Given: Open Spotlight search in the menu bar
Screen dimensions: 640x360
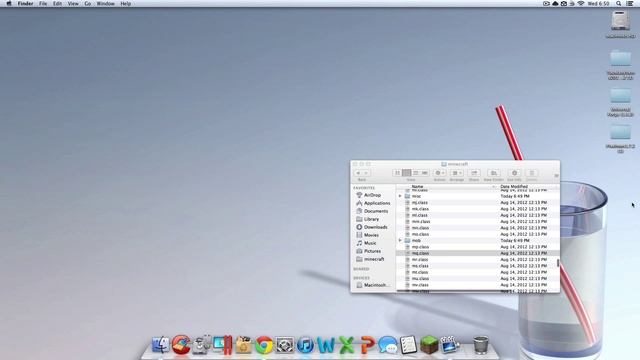Looking at the screenshot, I should pos(619,3).
